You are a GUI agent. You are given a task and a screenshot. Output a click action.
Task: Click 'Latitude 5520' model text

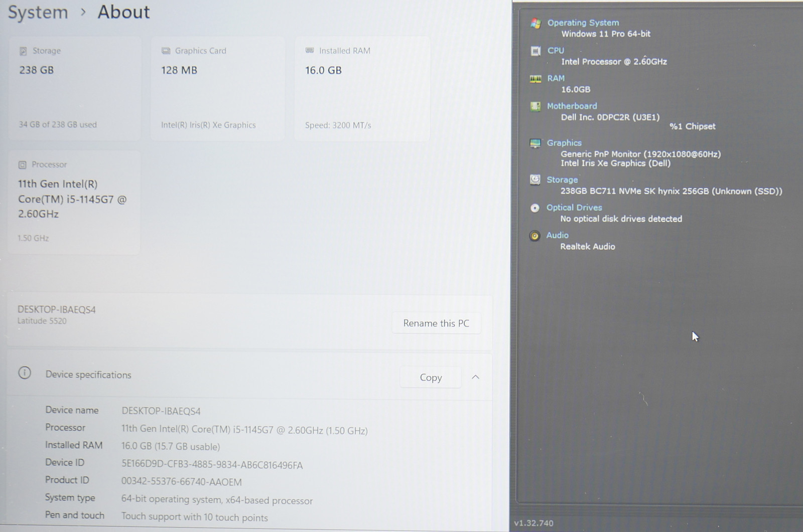(x=42, y=321)
